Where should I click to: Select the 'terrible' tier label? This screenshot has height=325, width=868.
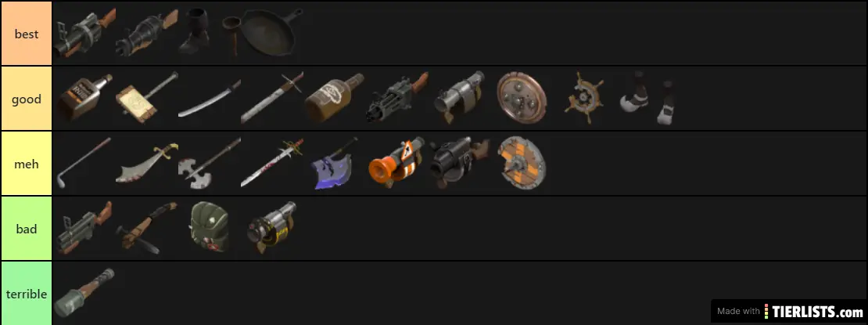pyautogui.click(x=26, y=294)
